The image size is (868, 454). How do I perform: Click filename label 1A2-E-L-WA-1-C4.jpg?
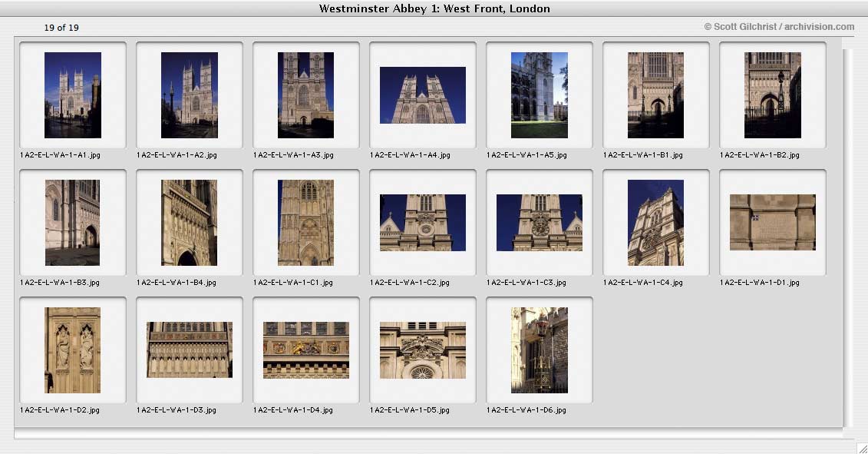[642, 283]
